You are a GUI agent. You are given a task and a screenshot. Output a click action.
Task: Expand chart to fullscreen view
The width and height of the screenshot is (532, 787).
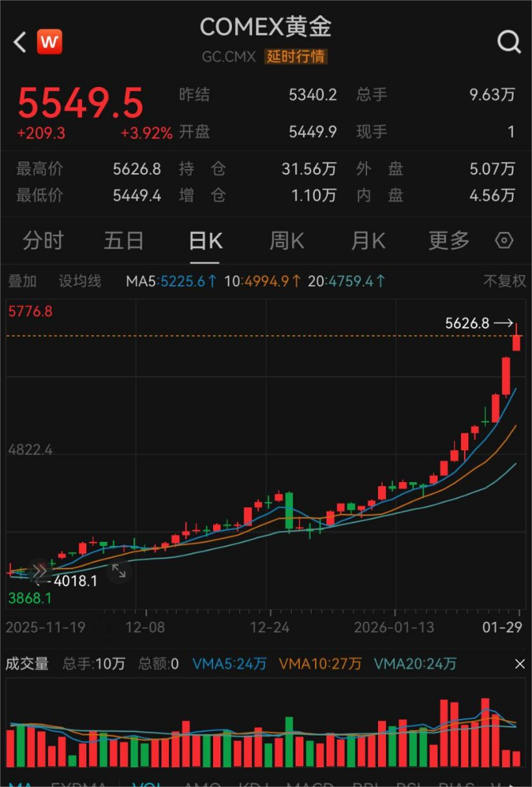point(118,571)
